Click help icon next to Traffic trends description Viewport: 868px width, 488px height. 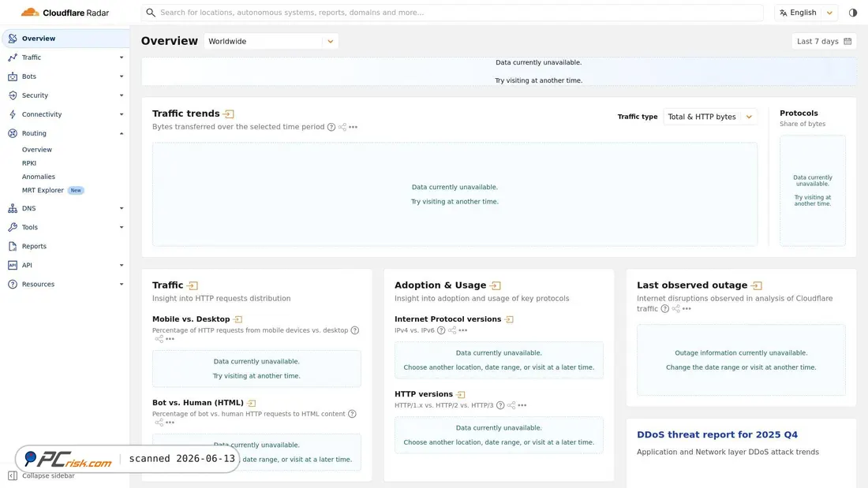pyautogui.click(x=331, y=127)
